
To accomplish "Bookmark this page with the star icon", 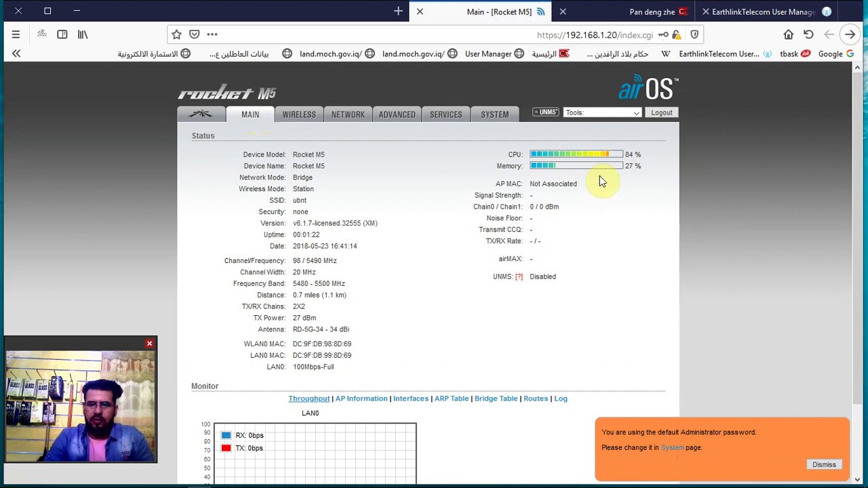I will [176, 35].
